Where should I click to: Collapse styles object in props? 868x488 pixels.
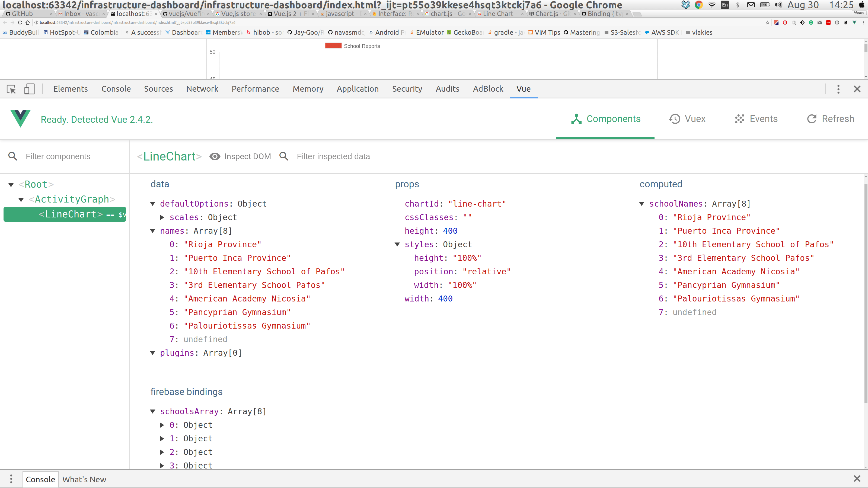397,244
